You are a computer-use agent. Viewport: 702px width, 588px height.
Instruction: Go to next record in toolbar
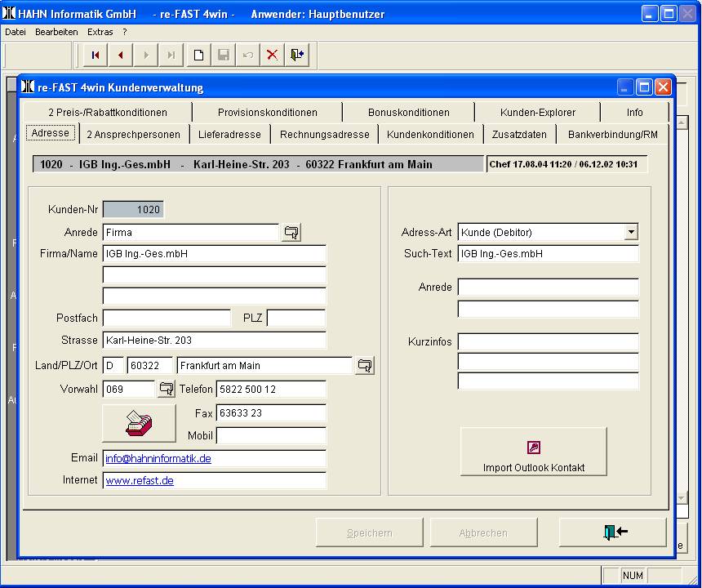tap(146, 55)
